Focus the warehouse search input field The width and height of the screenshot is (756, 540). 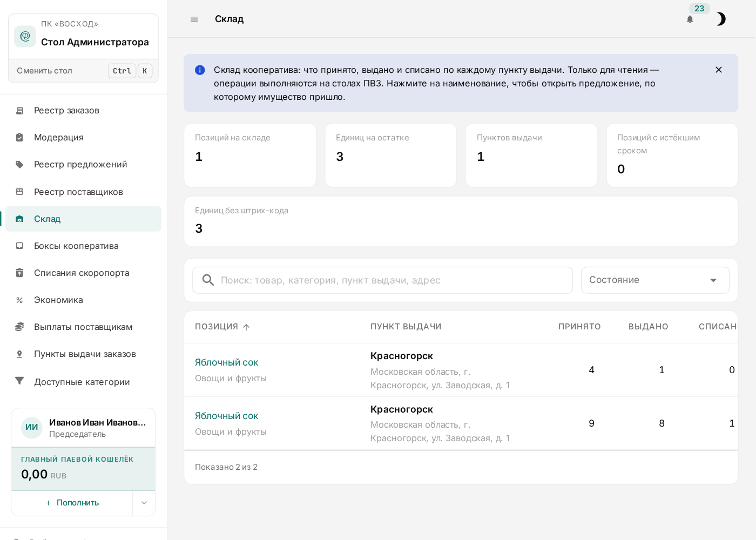tap(382, 280)
